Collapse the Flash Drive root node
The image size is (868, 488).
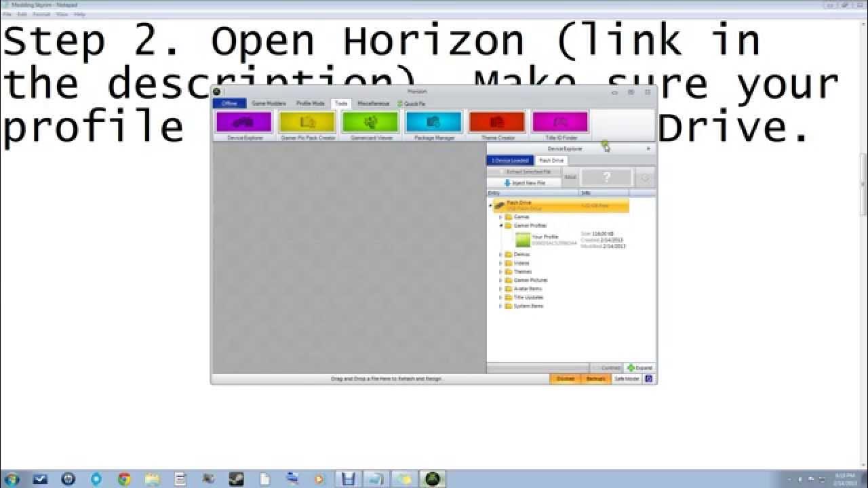tap(490, 205)
